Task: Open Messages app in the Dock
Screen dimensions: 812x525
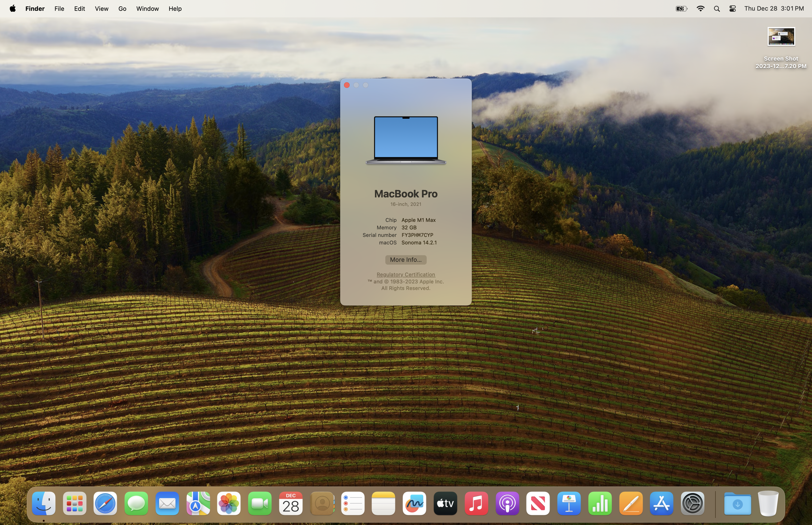Action: [x=136, y=503]
